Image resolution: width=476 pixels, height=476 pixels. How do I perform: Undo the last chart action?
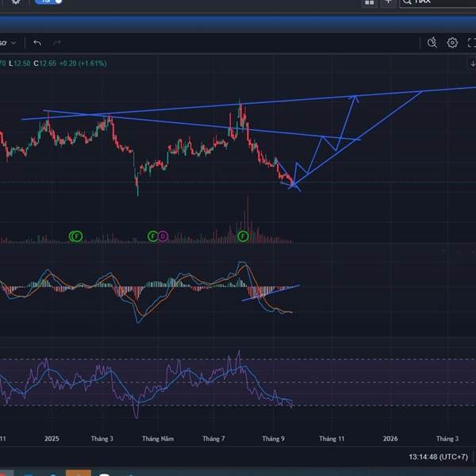[x=37, y=43]
